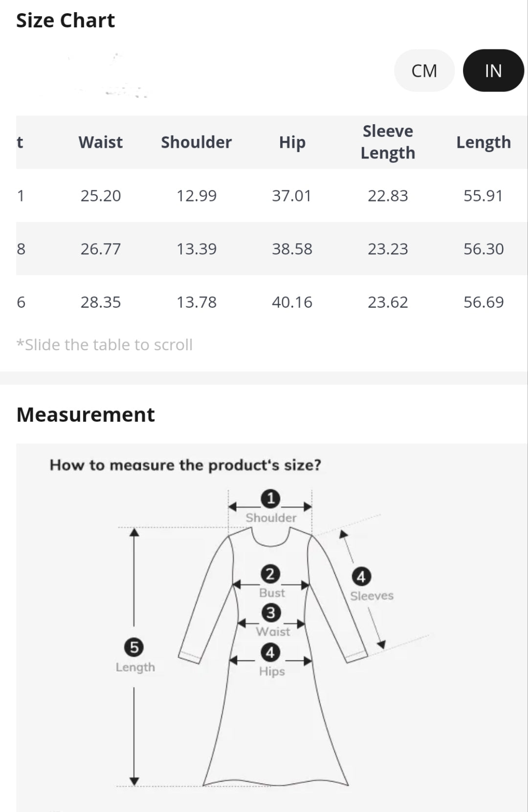Click the Hip column header

pos(292,142)
